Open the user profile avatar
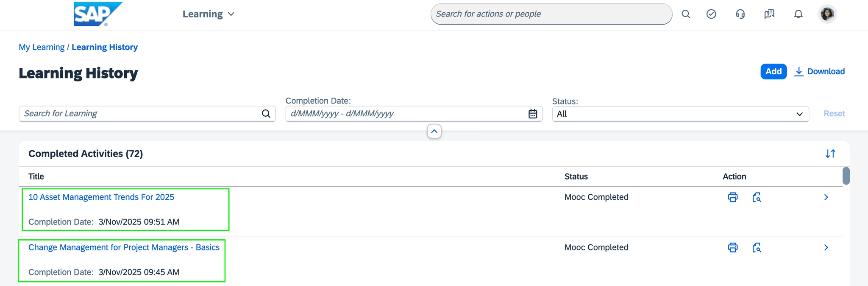The image size is (868, 286). tap(827, 14)
